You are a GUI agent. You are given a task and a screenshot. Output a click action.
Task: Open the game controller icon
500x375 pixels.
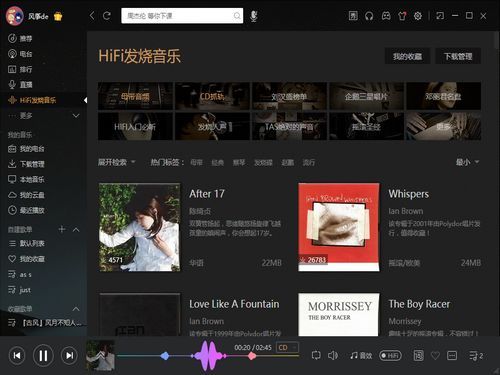tap(386, 16)
